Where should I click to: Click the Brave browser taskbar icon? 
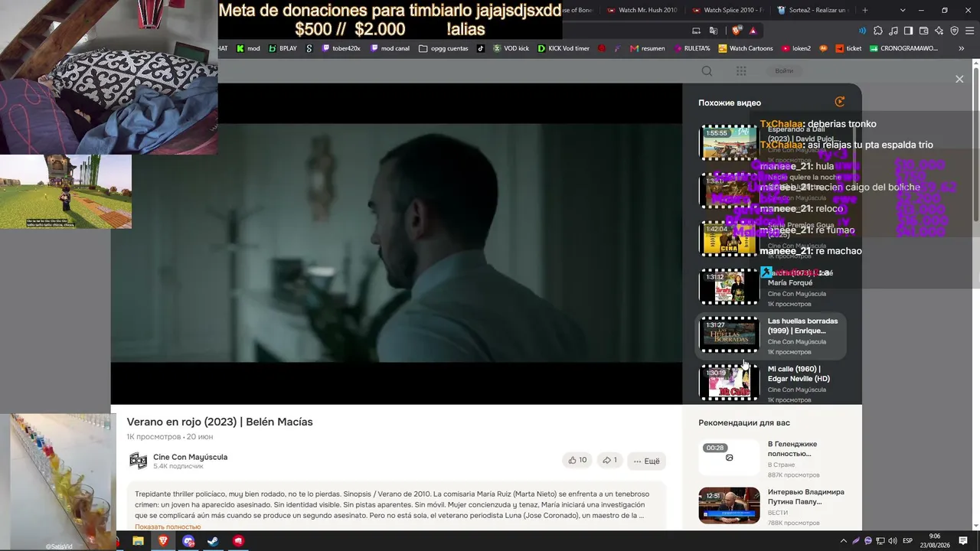coord(163,541)
